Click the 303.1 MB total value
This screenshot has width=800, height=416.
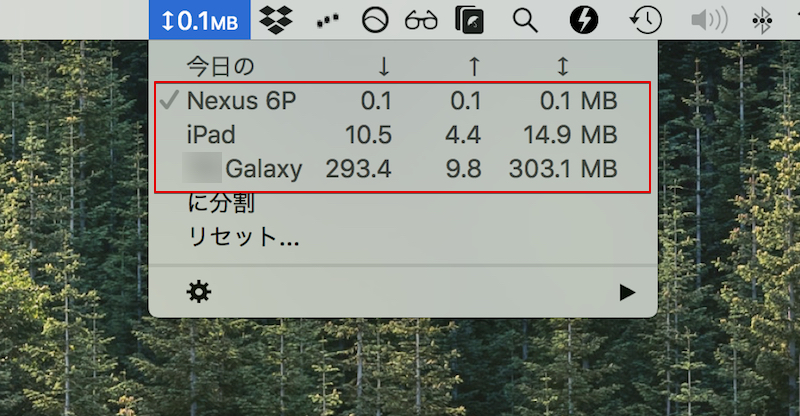tap(563, 169)
